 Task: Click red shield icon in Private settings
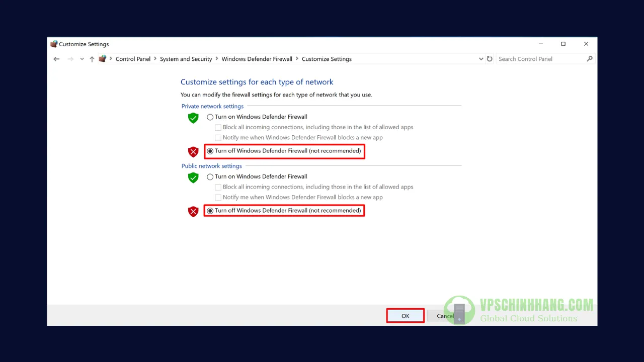point(193,152)
